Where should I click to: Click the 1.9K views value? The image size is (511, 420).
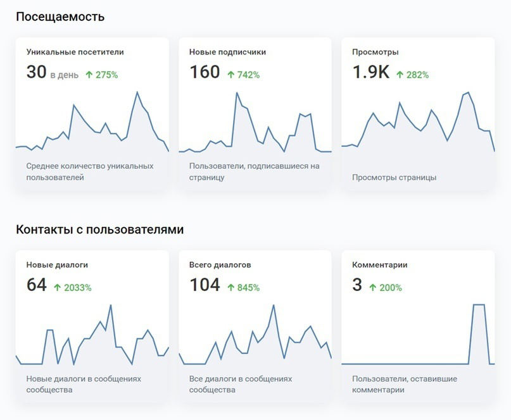tap(371, 72)
